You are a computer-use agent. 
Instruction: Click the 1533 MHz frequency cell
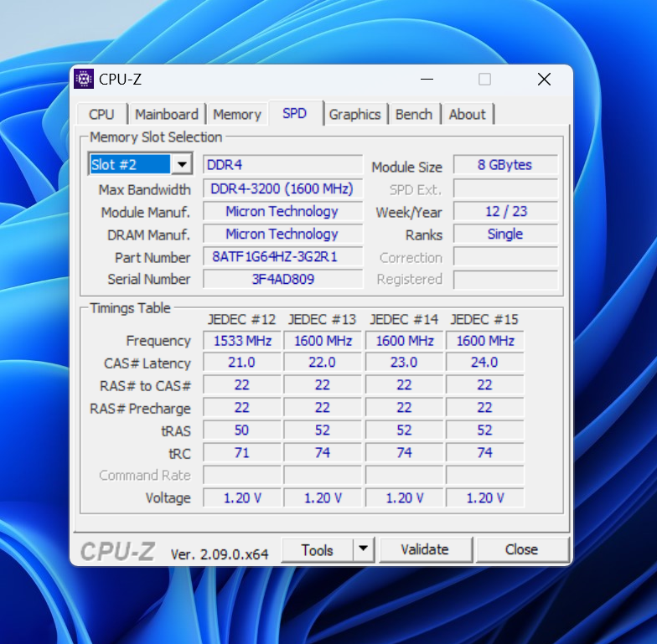point(242,340)
